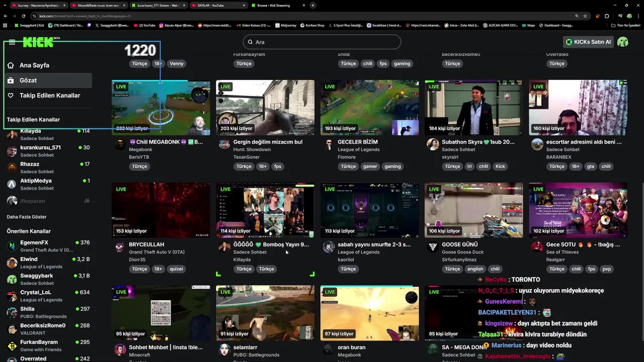This screenshot has height=362, width=644.
Task: Click BARANBEX channel avatar icon
Action: click(x=537, y=145)
